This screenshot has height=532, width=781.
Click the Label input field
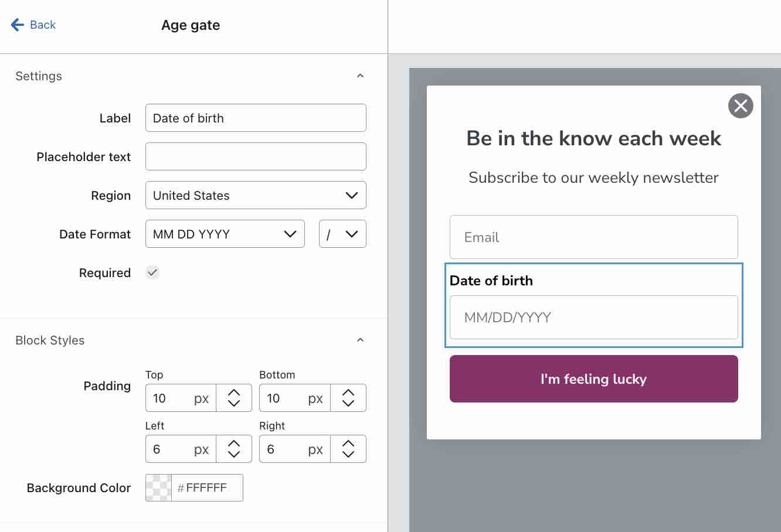click(x=256, y=118)
